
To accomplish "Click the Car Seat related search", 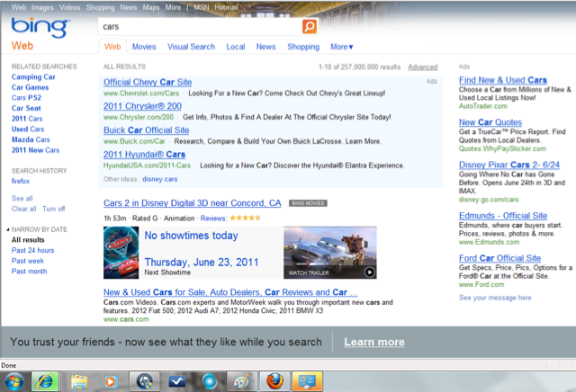I will [x=26, y=108].
